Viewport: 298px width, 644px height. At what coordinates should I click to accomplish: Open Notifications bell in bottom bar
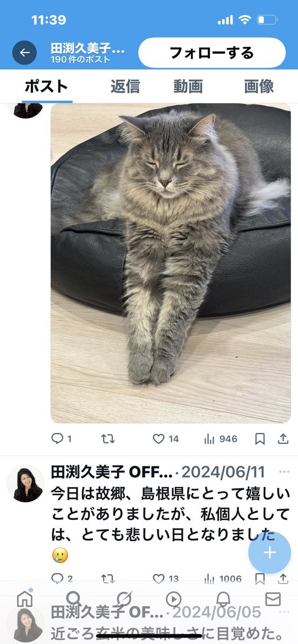click(x=224, y=599)
